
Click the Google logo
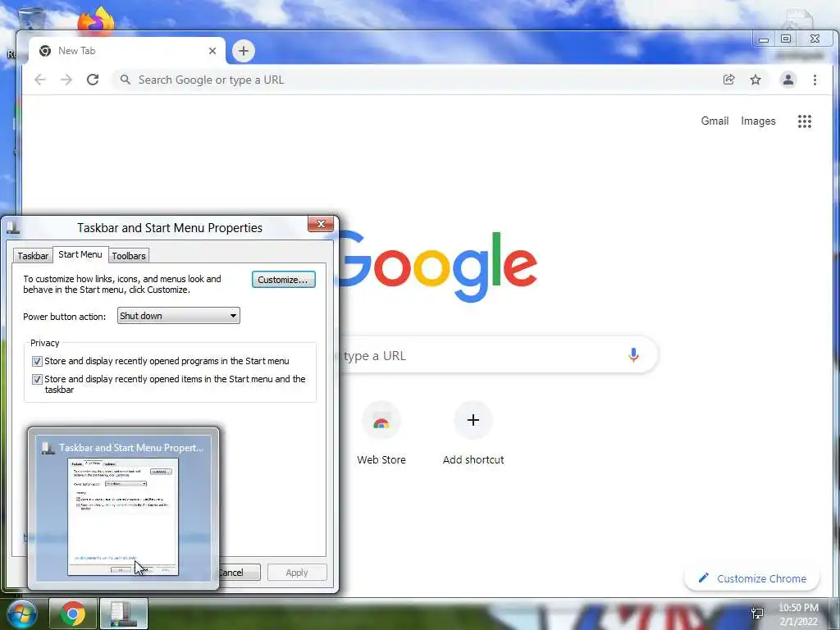pos(438,267)
